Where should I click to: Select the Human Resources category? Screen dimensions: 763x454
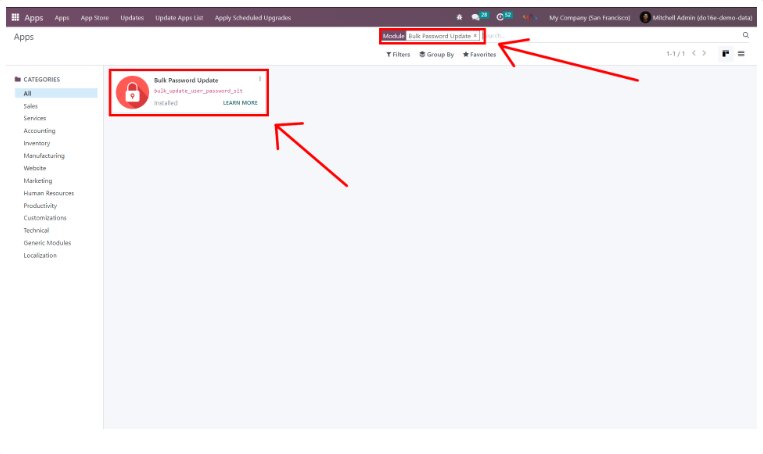[49, 193]
